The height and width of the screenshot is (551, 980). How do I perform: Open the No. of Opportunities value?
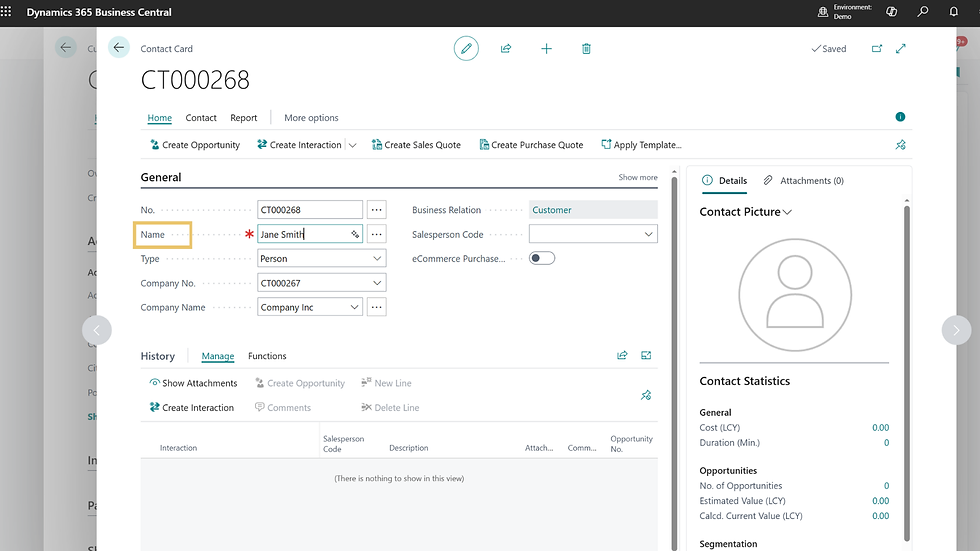click(x=886, y=486)
